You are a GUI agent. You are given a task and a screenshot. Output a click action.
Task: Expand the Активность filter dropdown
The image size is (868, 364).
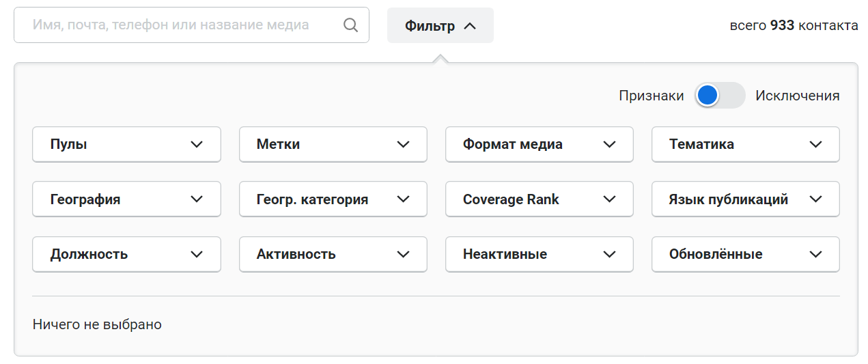click(x=333, y=254)
